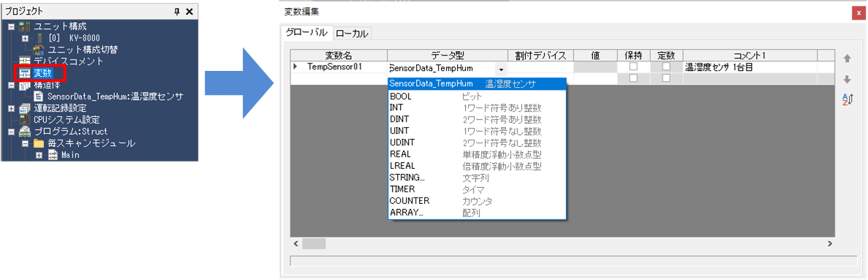Click horizontal scrollbar right arrow
The width and height of the screenshot is (868, 280).
829,243
